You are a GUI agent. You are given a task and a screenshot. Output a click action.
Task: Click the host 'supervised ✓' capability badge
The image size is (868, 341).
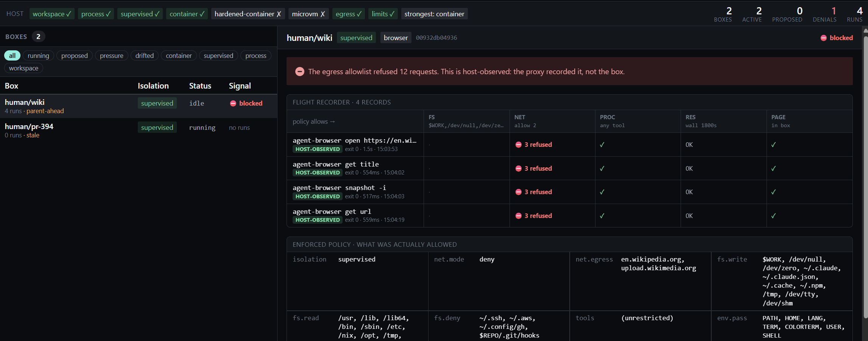140,14
